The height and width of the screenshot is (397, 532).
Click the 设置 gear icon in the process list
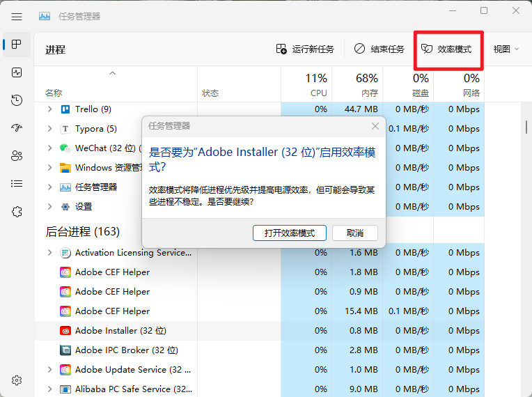pos(65,207)
